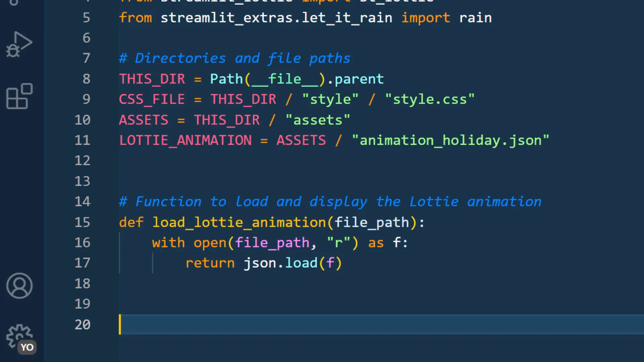
Task: Click the return json.load statement
Action: point(263,263)
